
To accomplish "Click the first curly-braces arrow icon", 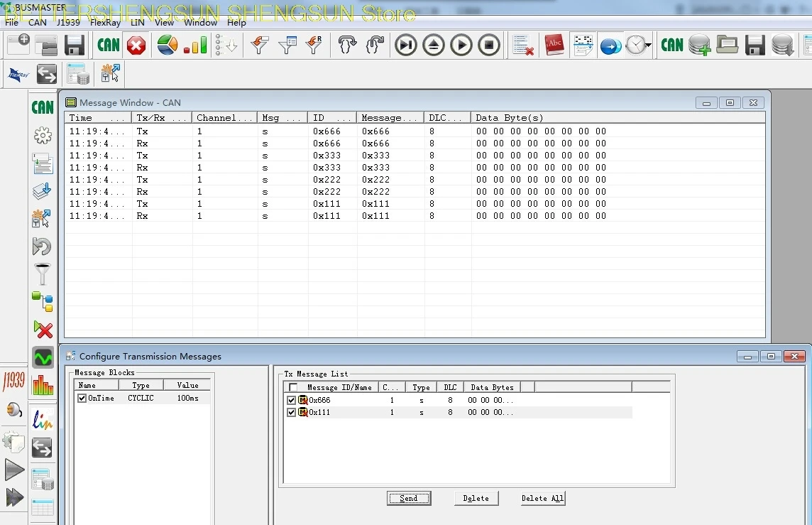I will pos(348,45).
